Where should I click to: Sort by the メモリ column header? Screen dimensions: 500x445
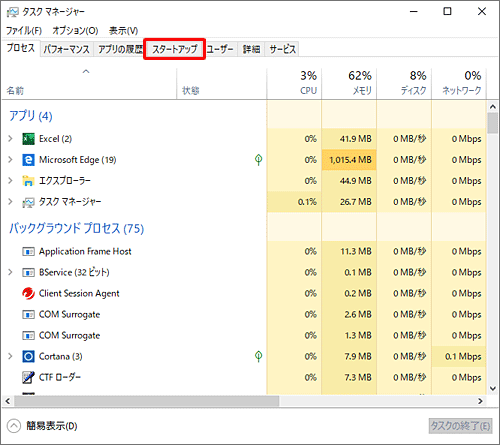pyautogui.click(x=349, y=84)
